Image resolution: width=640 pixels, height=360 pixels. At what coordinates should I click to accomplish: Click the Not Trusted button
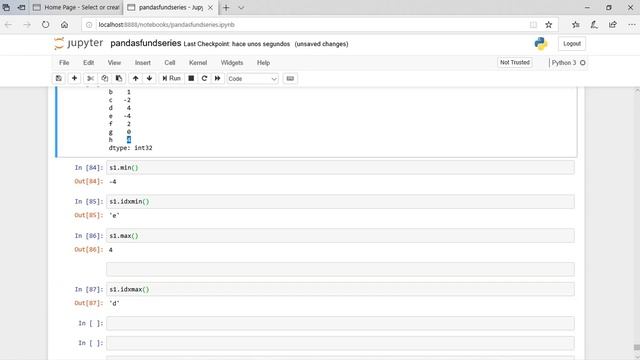click(x=515, y=62)
